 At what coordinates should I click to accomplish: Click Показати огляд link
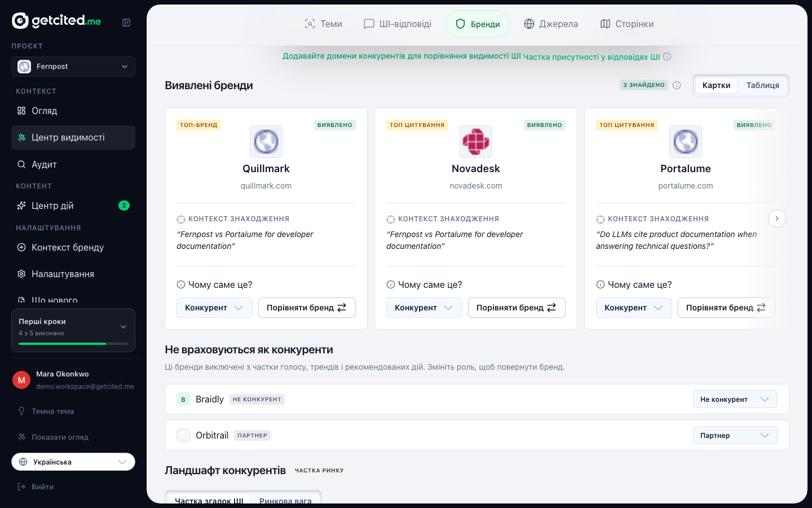click(x=73, y=437)
